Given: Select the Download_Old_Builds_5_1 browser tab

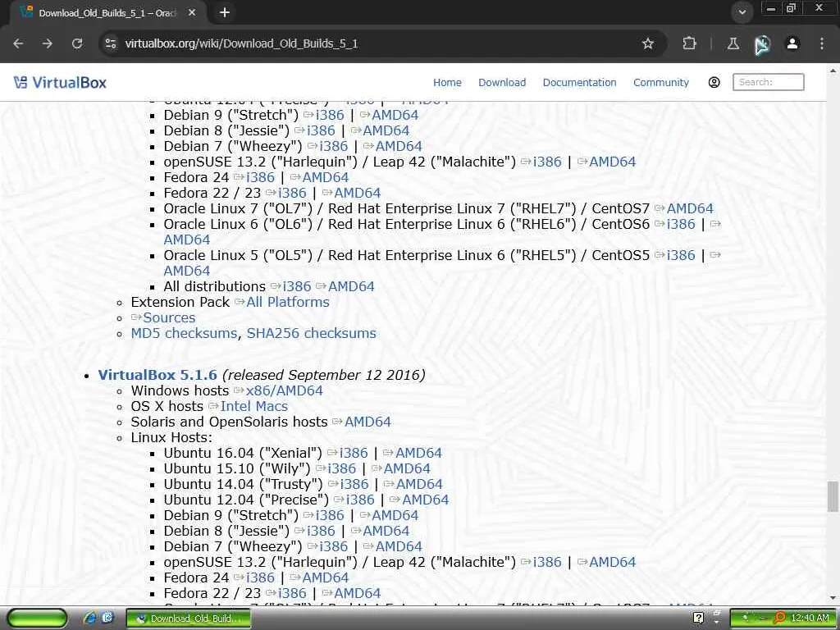Looking at the screenshot, I should [x=107, y=13].
